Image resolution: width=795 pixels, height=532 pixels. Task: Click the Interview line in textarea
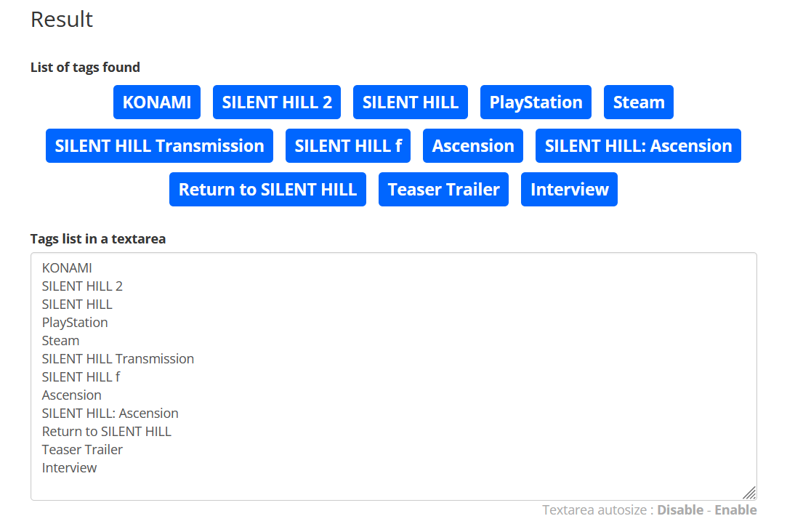tap(69, 468)
